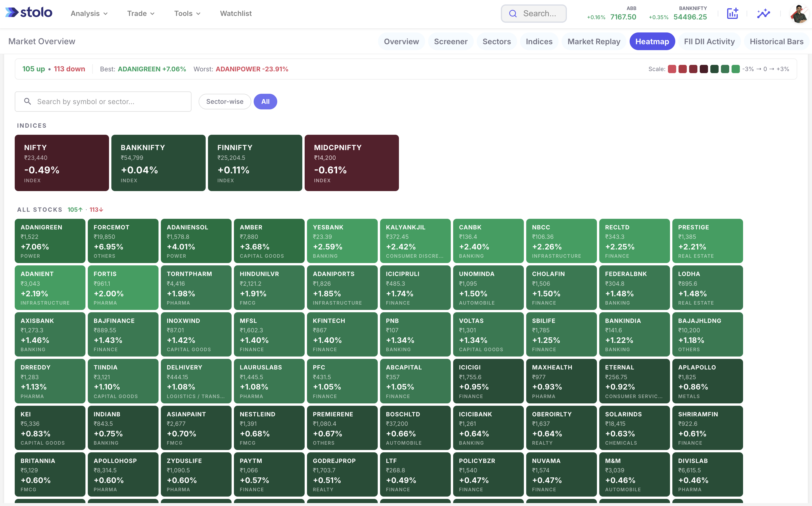Open the MIDCPNIFTY index tile
The width and height of the screenshot is (812, 506).
click(352, 163)
